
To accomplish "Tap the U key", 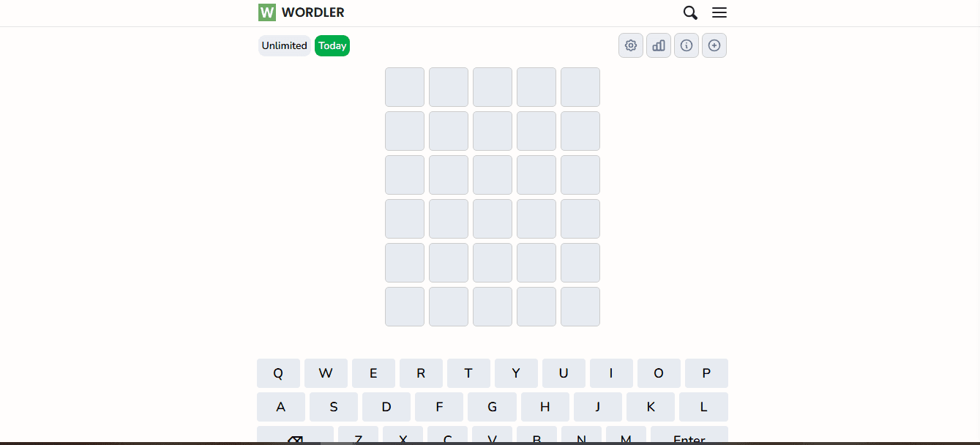I will [564, 373].
